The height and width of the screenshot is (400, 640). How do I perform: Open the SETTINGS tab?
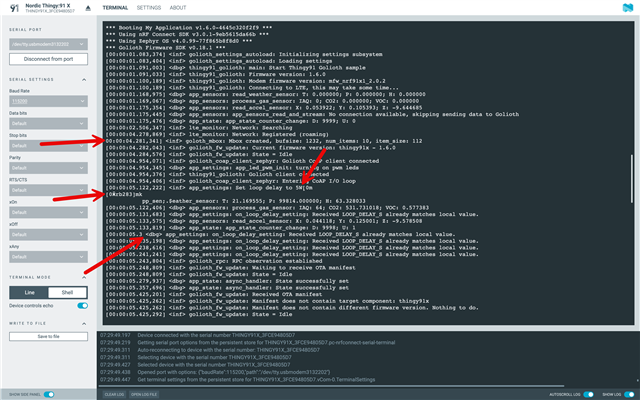149,8
